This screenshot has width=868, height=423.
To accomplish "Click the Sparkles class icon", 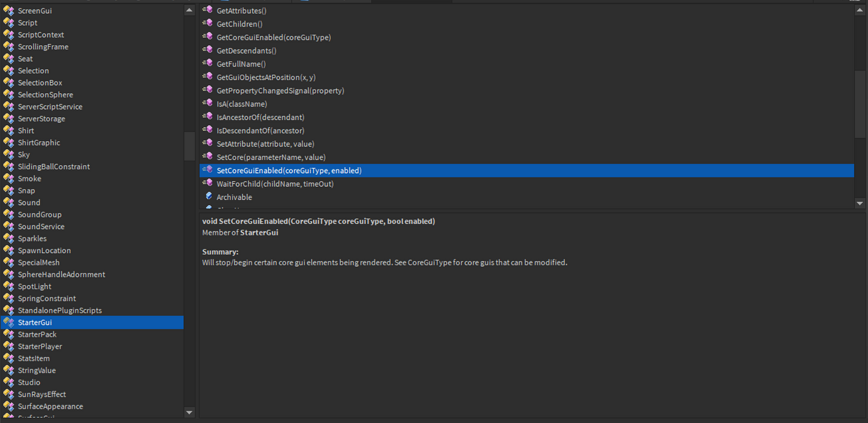I will coord(9,238).
